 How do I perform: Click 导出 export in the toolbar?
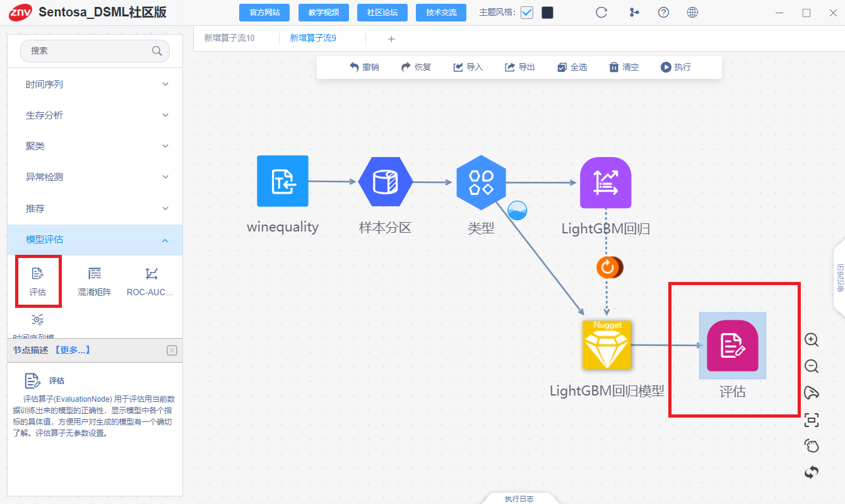pyautogui.click(x=520, y=67)
